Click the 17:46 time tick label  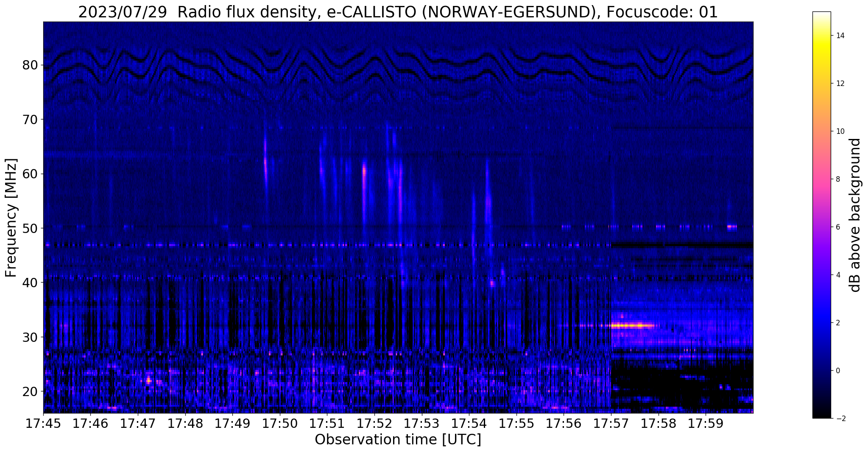coord(90,424)
